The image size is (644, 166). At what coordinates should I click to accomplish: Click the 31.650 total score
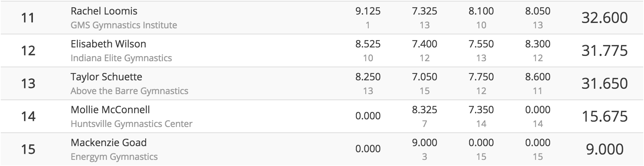click(x=605, y=84)
